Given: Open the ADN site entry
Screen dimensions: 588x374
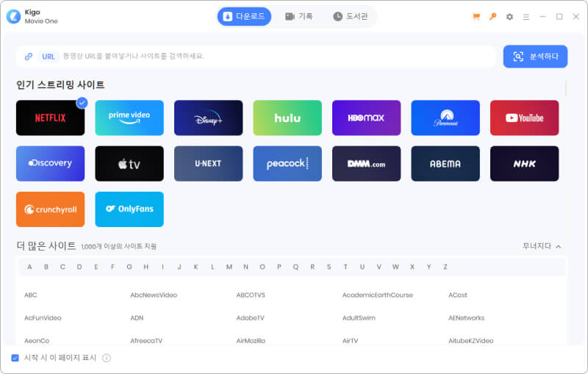Looking at the screenshot, I should tap(137, 317).
